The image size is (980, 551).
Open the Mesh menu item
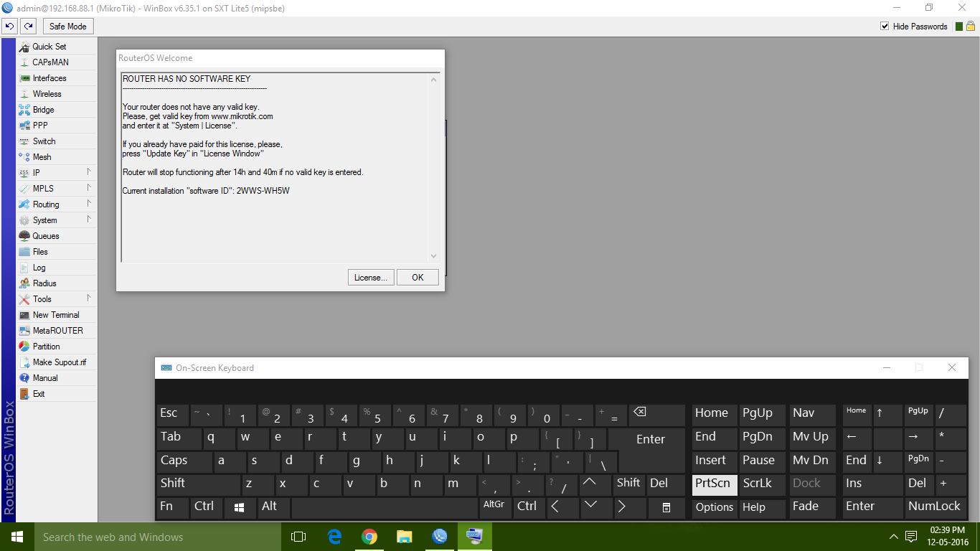57,157
